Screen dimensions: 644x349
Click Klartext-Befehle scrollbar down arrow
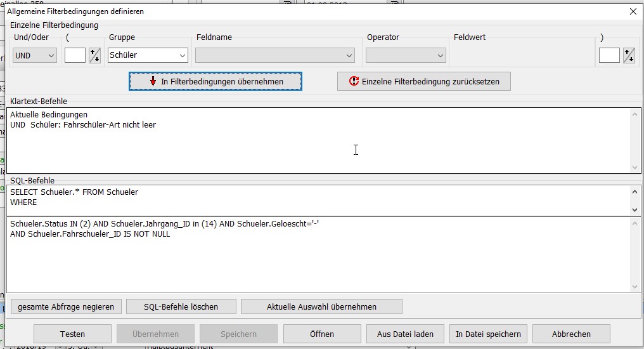634,168
